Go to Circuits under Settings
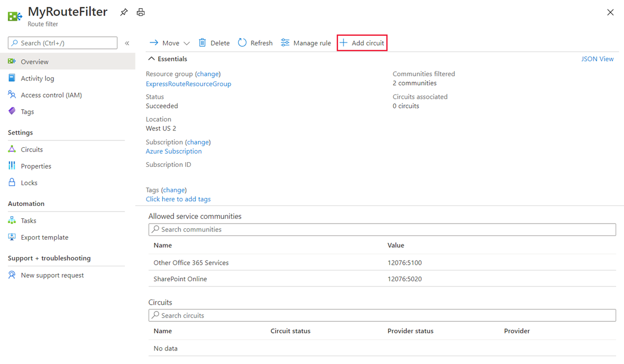This screenshot has width=624, height=364. (32, 150)
